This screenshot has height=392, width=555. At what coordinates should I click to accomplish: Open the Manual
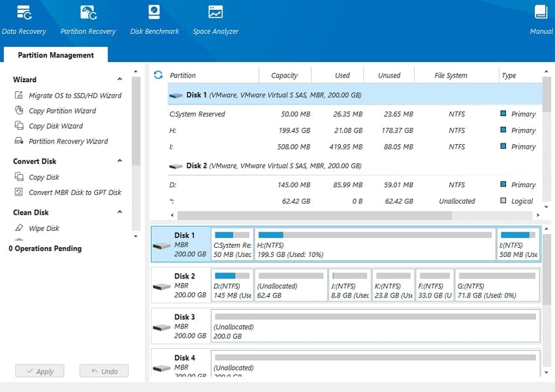(541, 20)
